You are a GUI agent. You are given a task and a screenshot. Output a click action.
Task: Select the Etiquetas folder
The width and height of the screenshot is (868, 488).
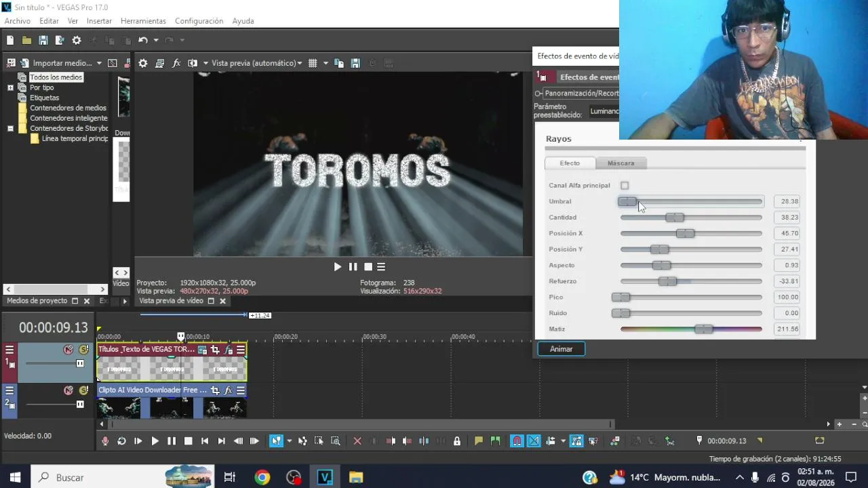coord(44,98)
